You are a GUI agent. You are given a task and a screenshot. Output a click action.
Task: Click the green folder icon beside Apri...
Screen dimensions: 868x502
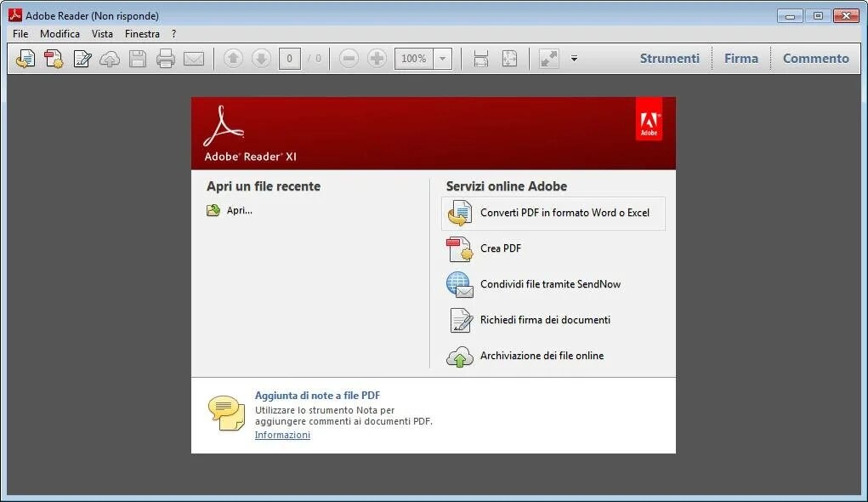[x=213, y=210]
